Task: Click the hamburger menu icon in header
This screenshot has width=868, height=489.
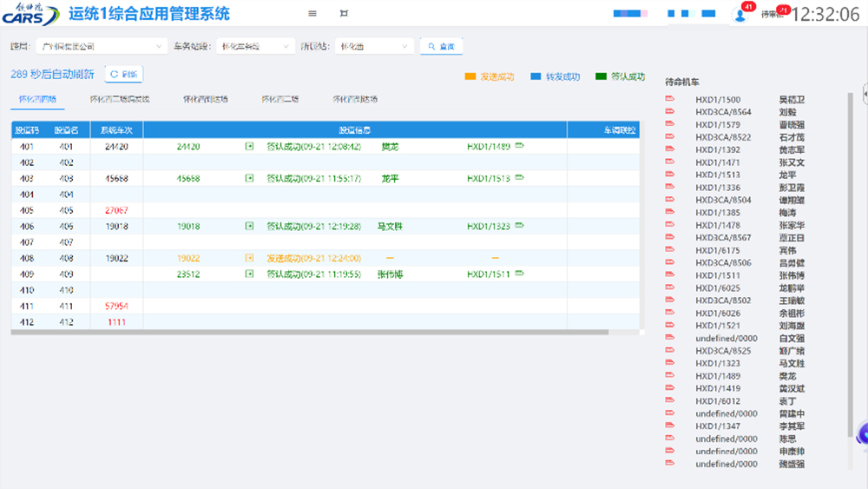Action: (x=312, y=13)
